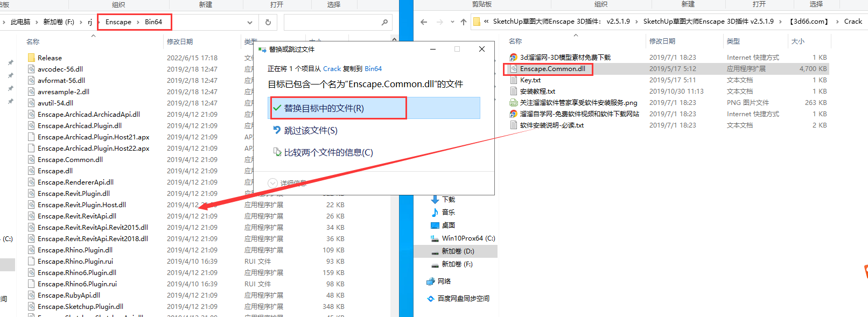This screenshot has height=317, width=868.
Task: Click the Bin64 breadcrumb in left address bar
Action: [153, 22]
